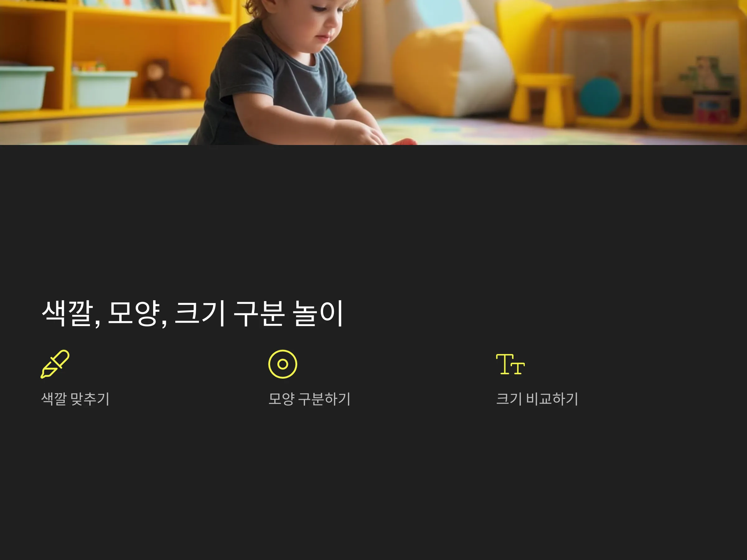
Task: Click the books on the top yellow shelf
Action: 148,6
